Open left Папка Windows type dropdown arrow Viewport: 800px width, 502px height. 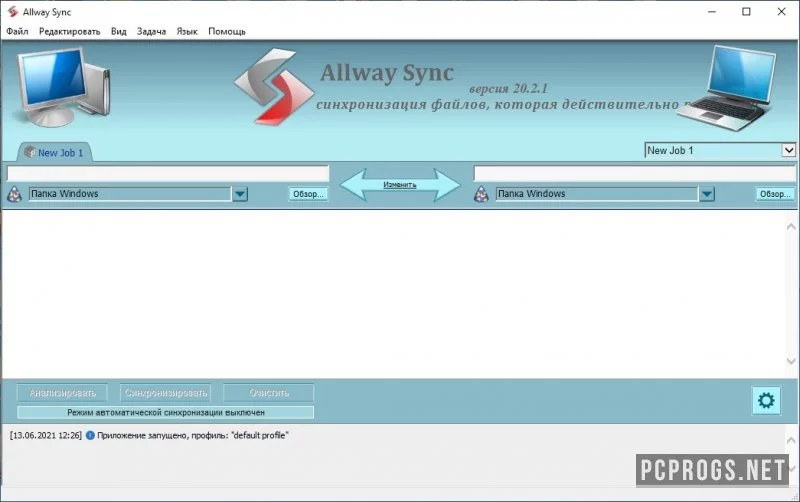[240, 194]
